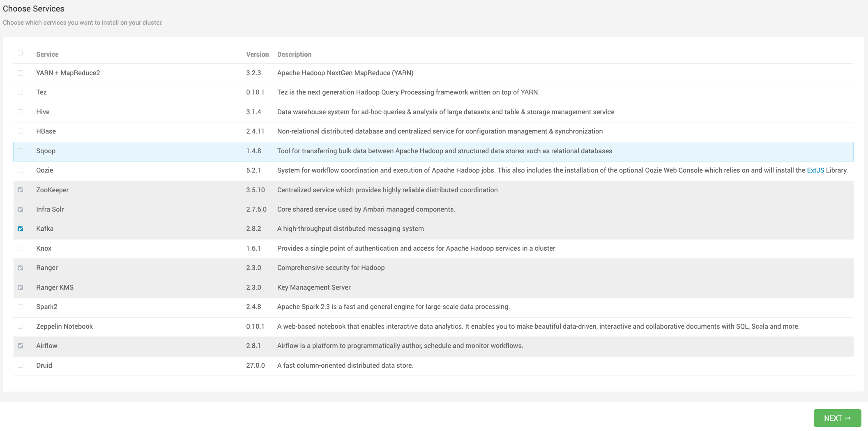Click the Description column header
Image resolution: width=868 pixels, height=431 pixels.
click(294, 54)
